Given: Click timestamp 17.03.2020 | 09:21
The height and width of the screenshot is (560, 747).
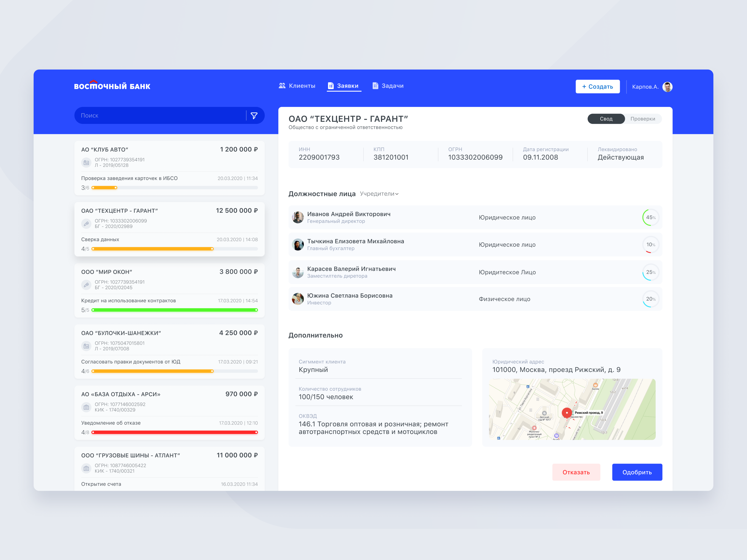Looking at the screenshot, I should [x=238, y=362].
